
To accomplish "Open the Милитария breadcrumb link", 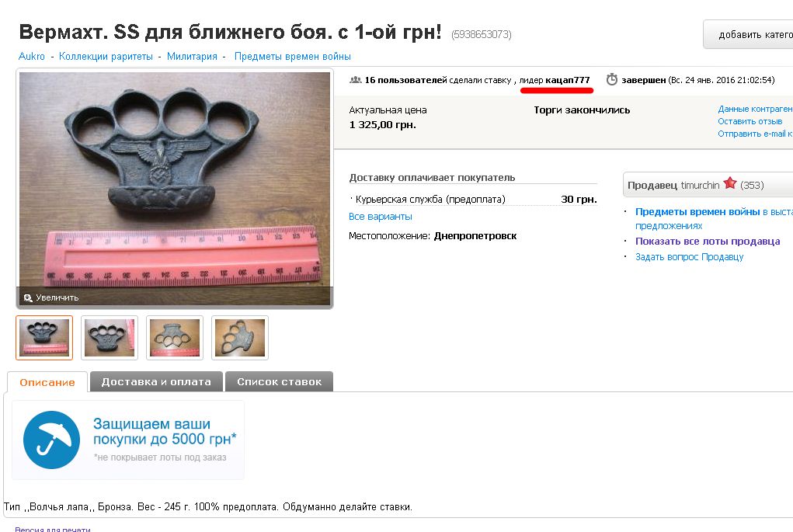I will coord(192,57).
